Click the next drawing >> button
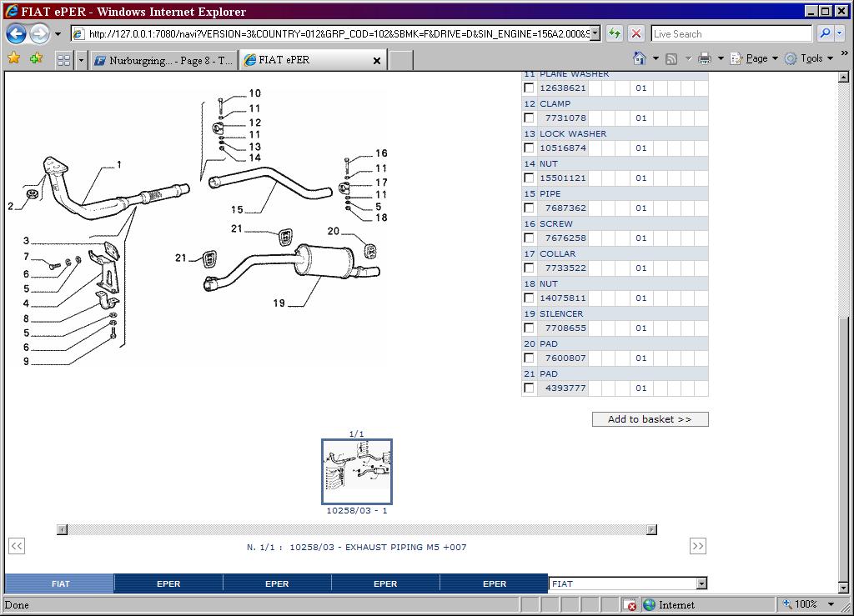The image size is (854, 616). pyautogui.click(x=698, y=546)
